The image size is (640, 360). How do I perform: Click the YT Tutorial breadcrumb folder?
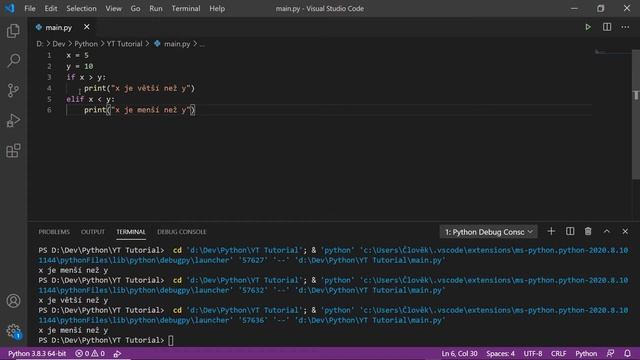click(124, 44)
